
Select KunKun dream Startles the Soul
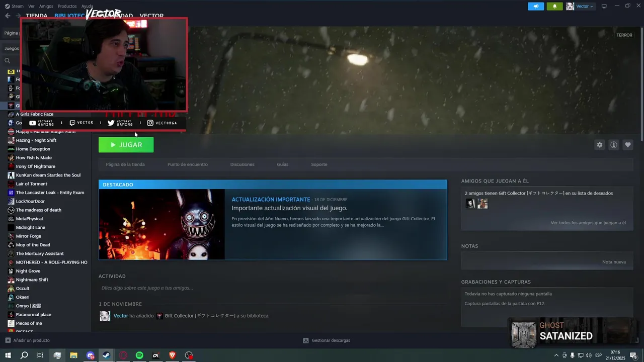point(48,175)
